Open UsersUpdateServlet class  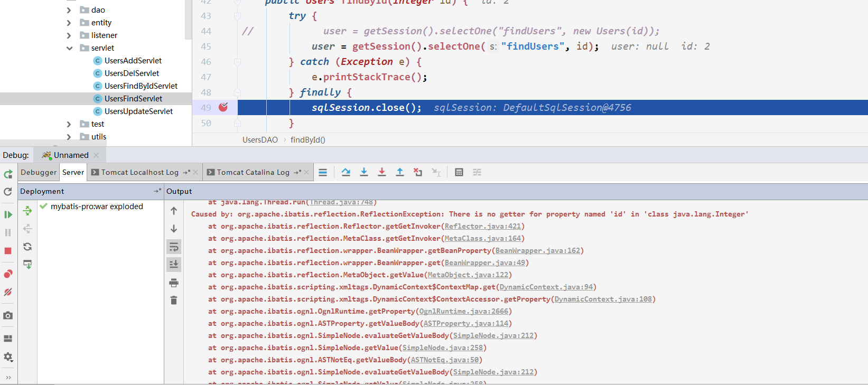[x=138, y=111]
